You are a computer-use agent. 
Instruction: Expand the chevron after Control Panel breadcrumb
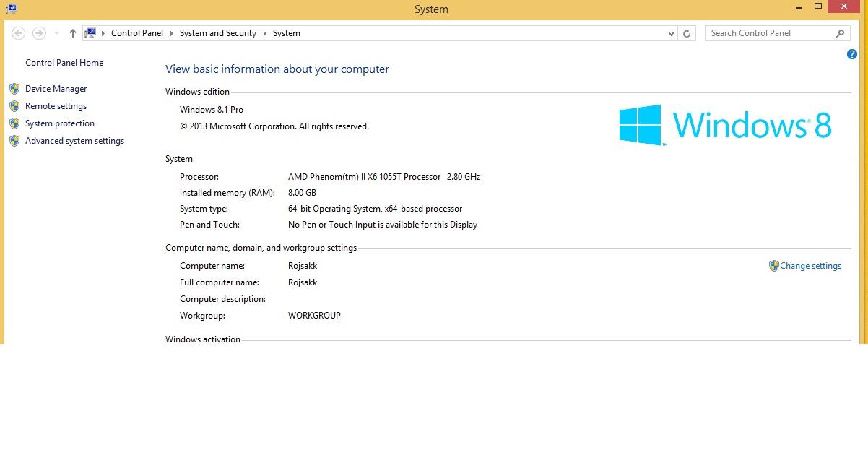pyautogui.click(x=172, y=33)
